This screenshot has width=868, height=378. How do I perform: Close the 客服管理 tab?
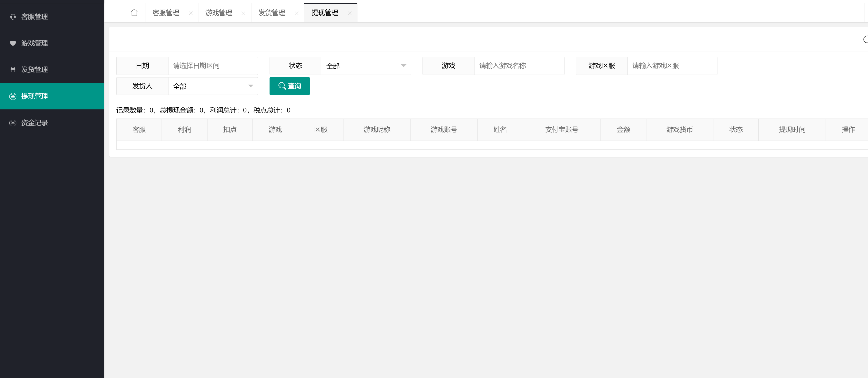[191, 13]
